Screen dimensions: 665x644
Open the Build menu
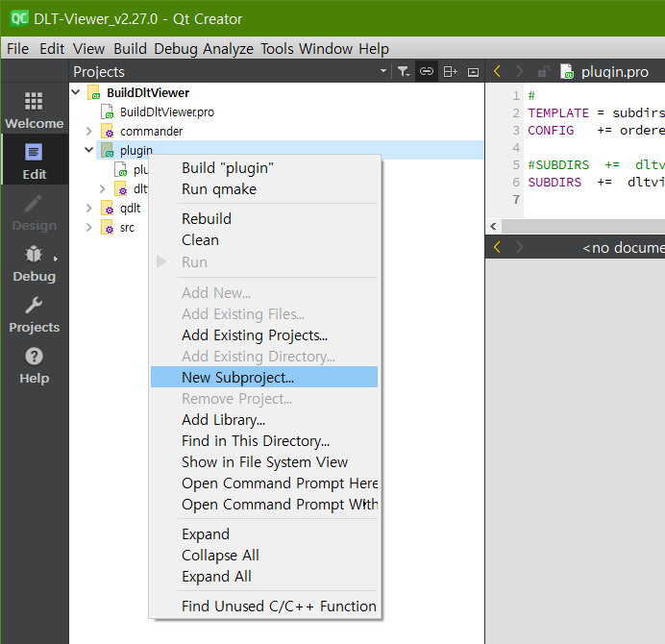click(130, 49)
